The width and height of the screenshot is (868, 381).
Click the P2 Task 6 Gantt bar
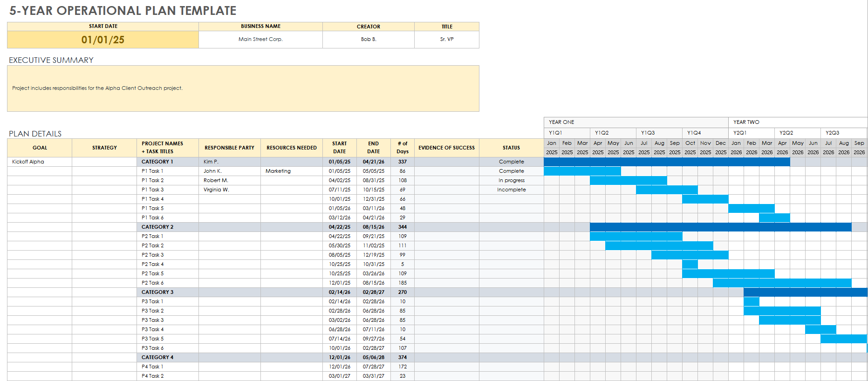782,283
